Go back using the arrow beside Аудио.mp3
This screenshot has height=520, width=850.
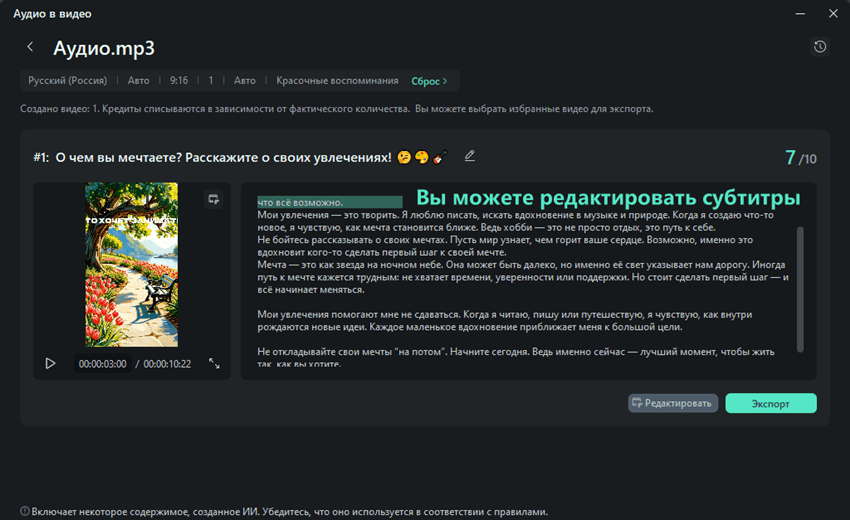[x=31, y=47]
